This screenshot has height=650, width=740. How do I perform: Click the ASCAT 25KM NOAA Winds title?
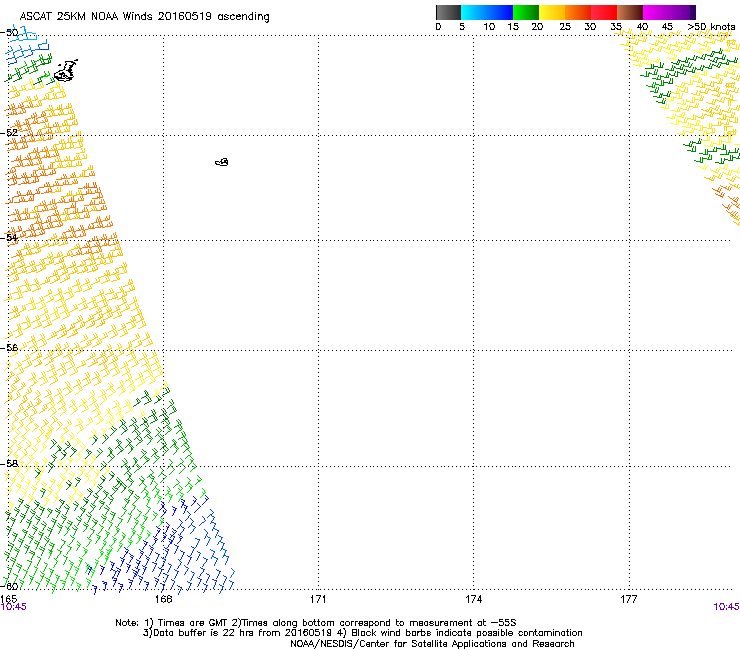pyautogui.click(x=144, y=17)
